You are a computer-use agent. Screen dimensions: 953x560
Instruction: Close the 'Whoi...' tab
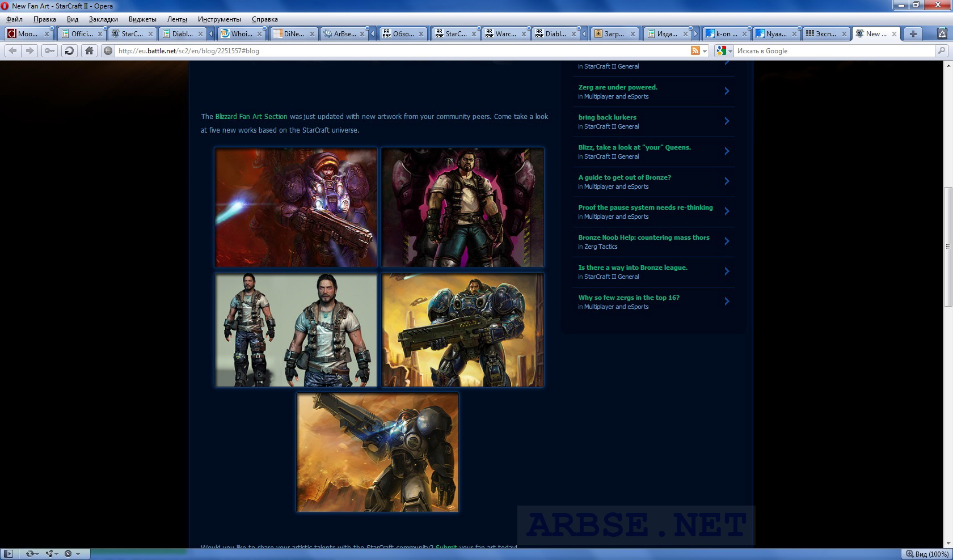click(x=260, y=34)
